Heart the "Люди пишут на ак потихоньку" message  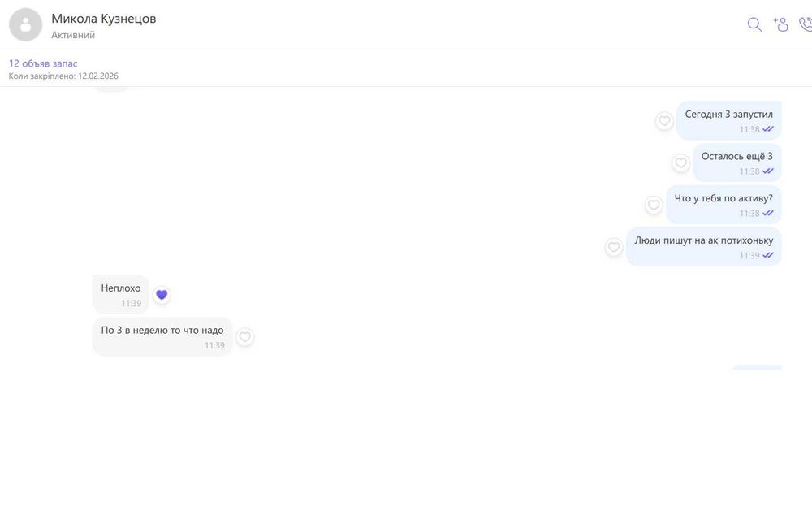coord(614,247)
